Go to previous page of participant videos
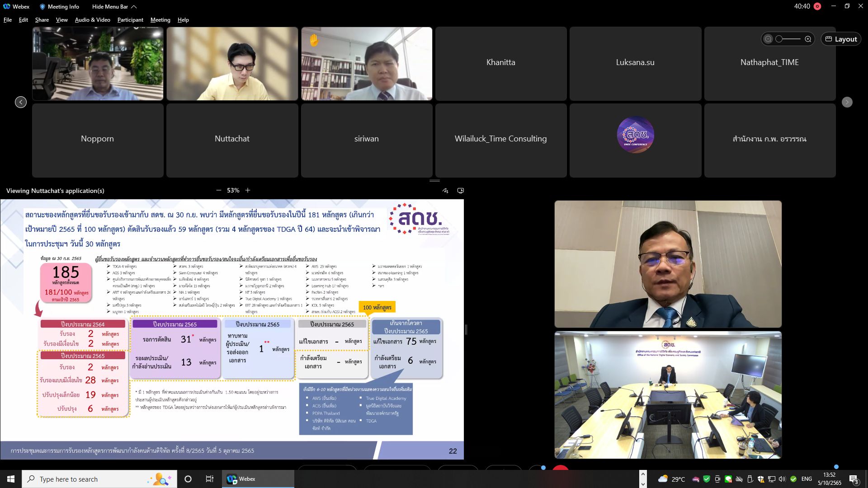This screenshot has height=488, width=868. coord(21,102)
